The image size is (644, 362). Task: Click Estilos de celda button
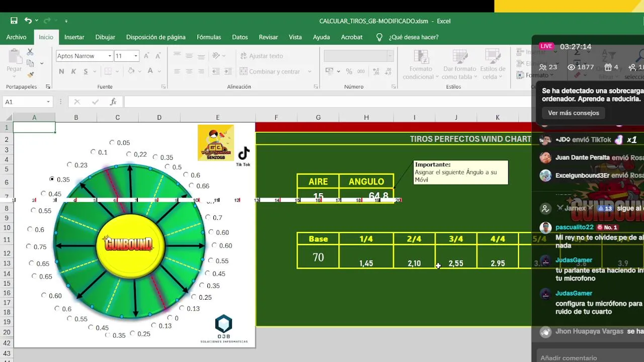(493, 64)
